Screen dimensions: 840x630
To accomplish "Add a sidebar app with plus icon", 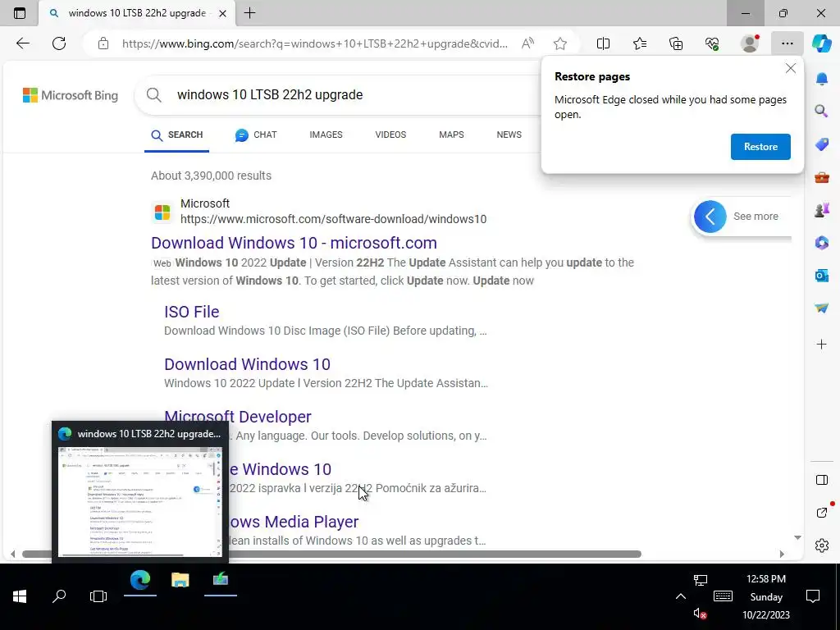I will (821, 344).
